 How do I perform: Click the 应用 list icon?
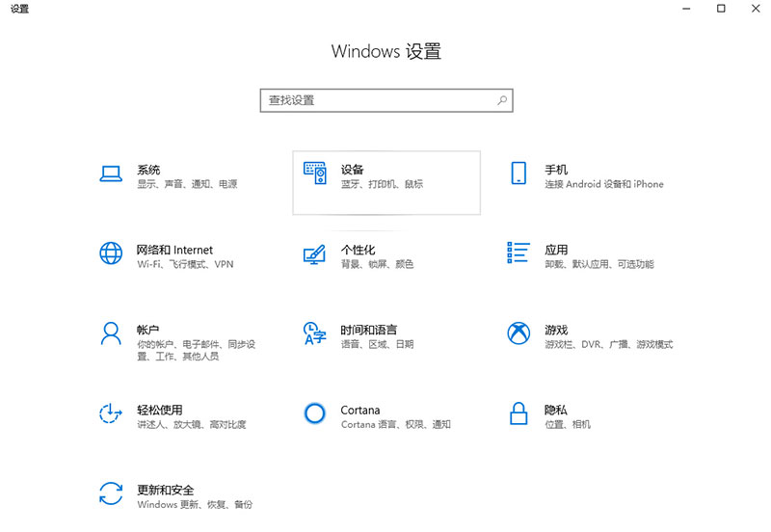(518, 253)
